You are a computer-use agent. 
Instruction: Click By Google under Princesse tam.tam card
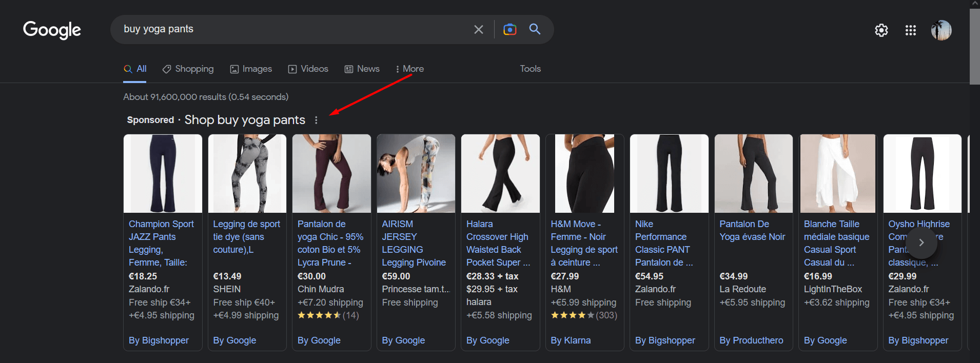coord(403,340)
